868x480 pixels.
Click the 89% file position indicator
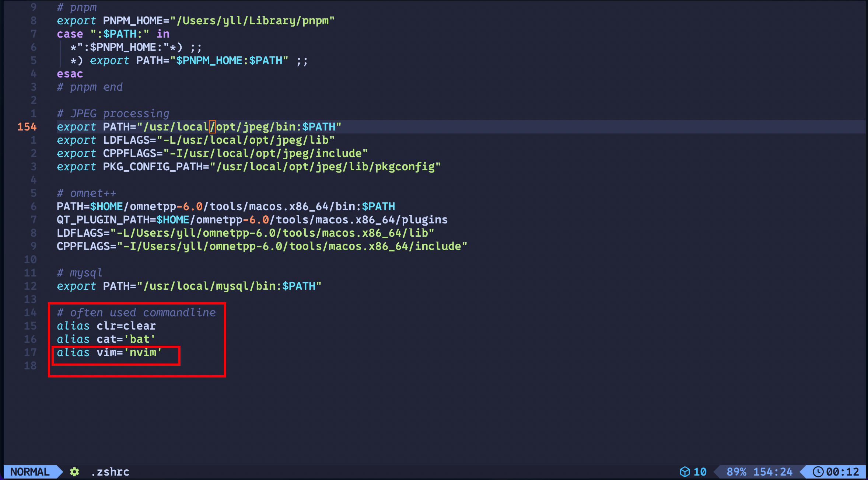pyautogui.click(x=736, y=472)
